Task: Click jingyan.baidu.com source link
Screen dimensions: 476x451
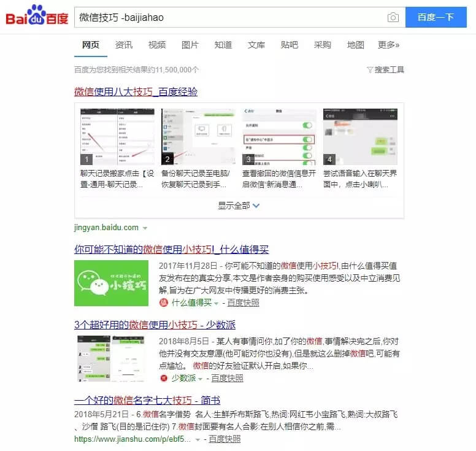Action: 106,228
